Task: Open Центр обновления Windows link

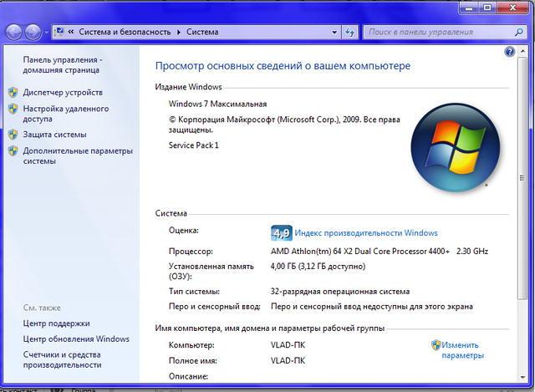Action: pyautogui.click(x=76, y=339)
